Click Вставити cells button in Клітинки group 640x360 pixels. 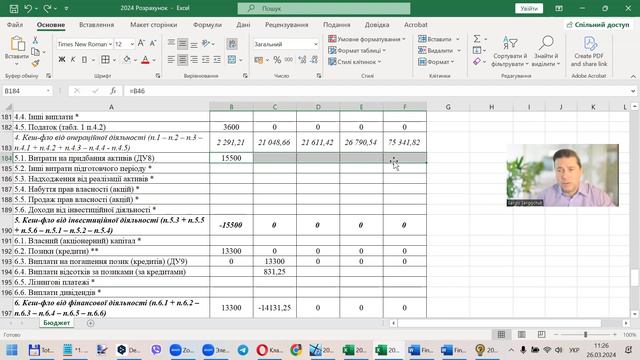pos(435,39)
